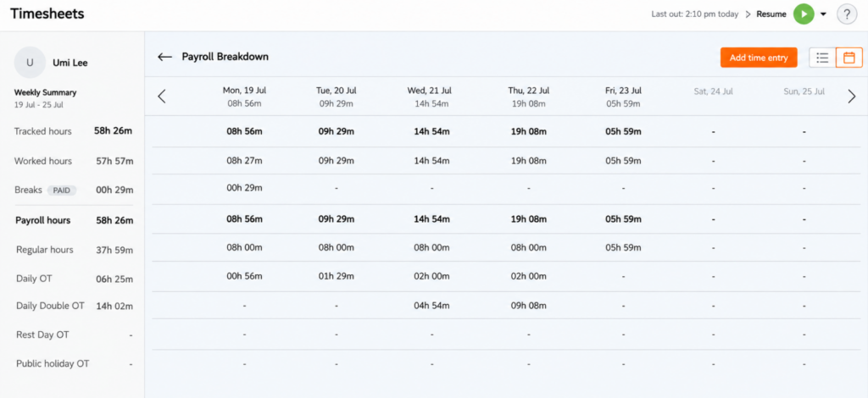Click the green play timer button
Image resolution: width=868 pixels, height=398 pixels.
(804, 14)
